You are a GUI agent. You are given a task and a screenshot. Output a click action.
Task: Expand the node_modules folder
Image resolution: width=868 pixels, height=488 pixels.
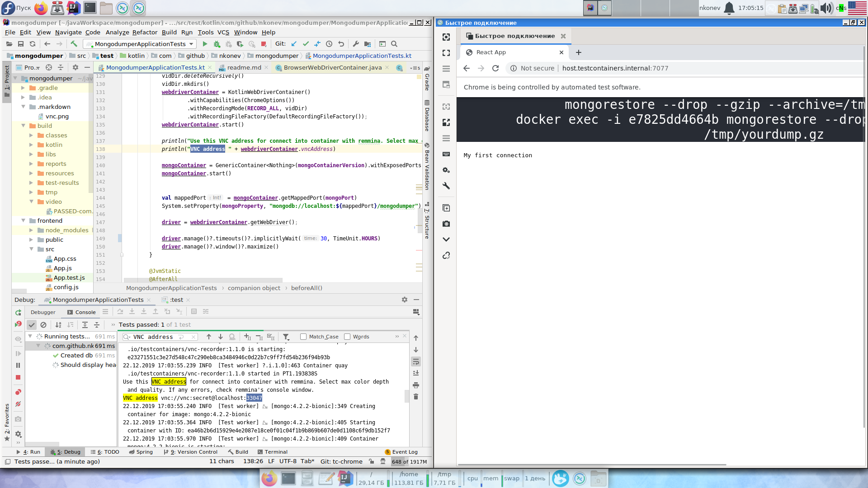[x=31, y=230]
